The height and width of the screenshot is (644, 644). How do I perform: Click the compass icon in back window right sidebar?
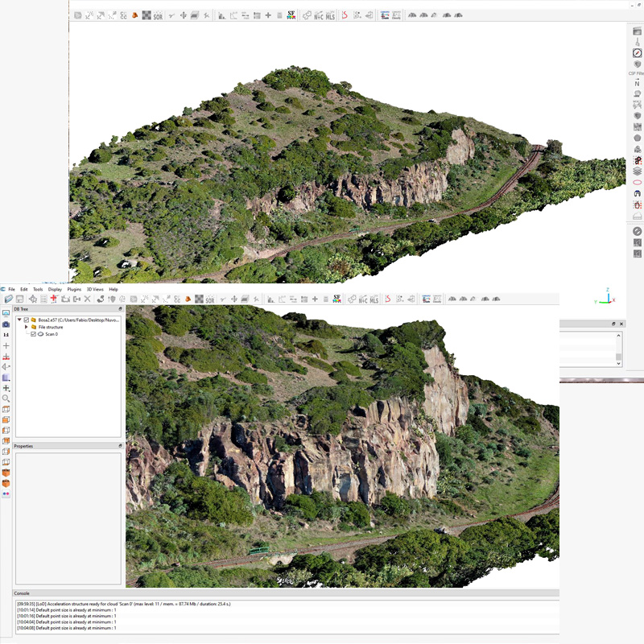click(637, 53)
